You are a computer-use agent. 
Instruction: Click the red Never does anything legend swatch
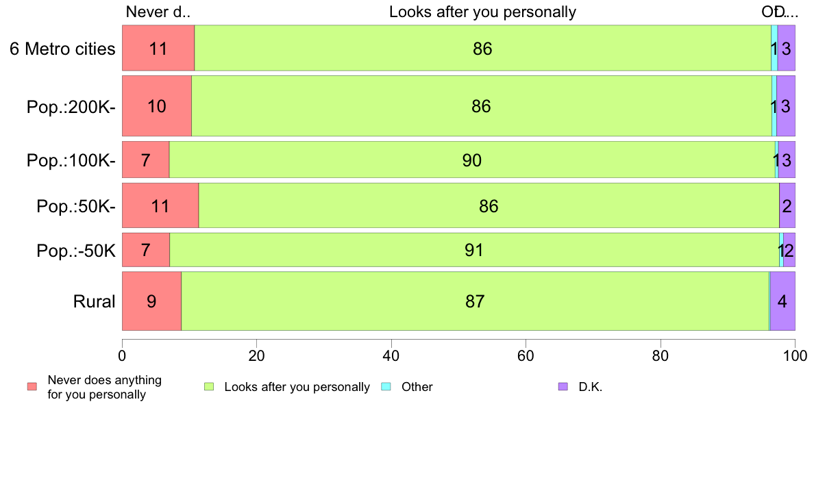[32, 387]
